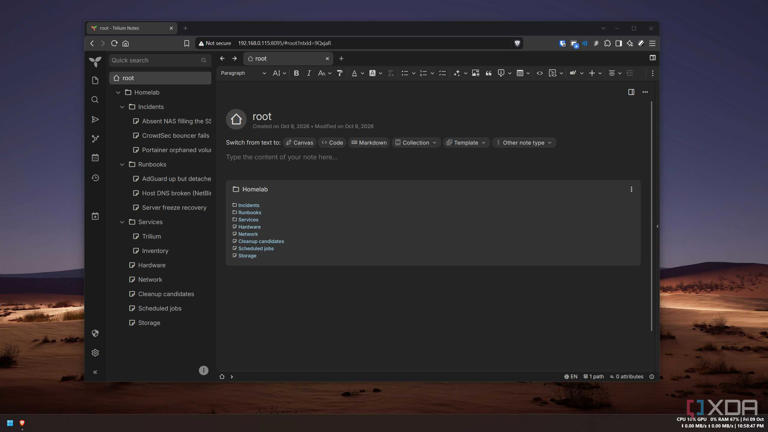The image size is (768, 432).
Task: Focus the Quick search field
Action: [x=160, y=60]
